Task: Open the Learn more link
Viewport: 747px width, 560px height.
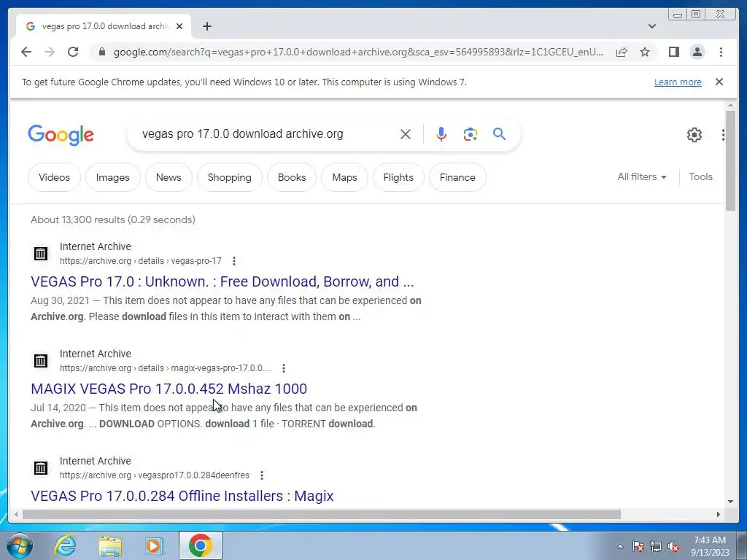Action: (678, 82)
